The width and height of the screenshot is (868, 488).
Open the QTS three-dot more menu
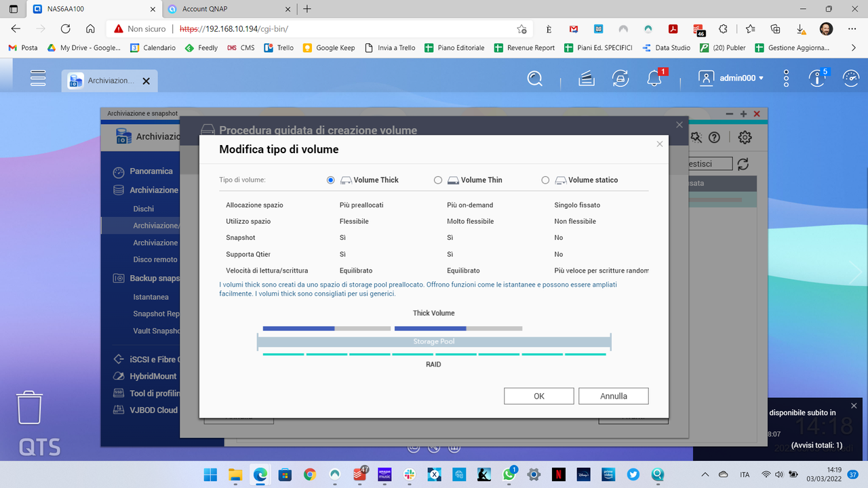click(x=786, y=79)
